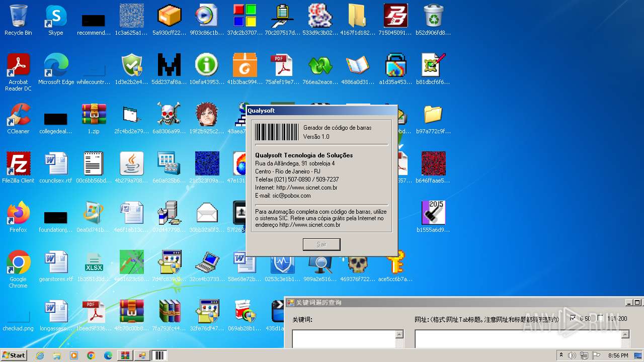Select the 1d3e2b2e4 green shield icon
Screen dimensions: 644x362
click(131, 69)
